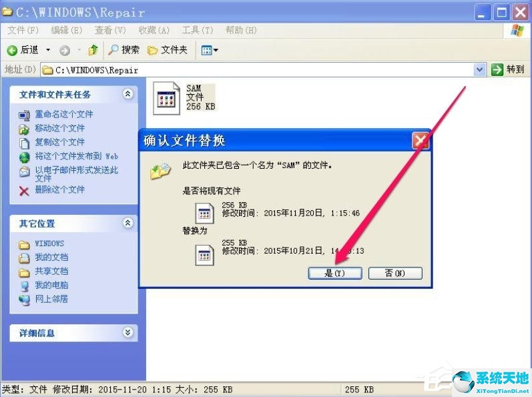Expand the 详细信息 panel
Screen dimensions: 532x397
[x=128, y=332]
